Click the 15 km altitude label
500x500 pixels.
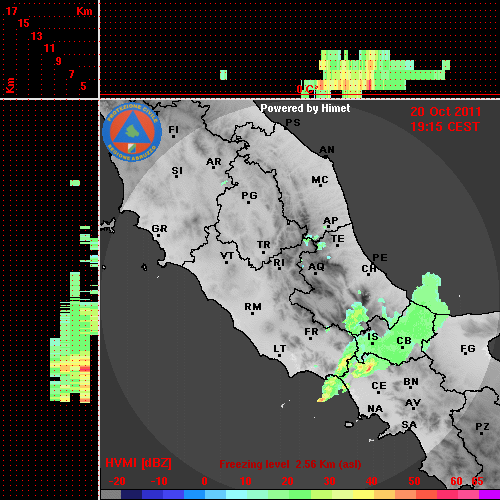pos(24,23)
